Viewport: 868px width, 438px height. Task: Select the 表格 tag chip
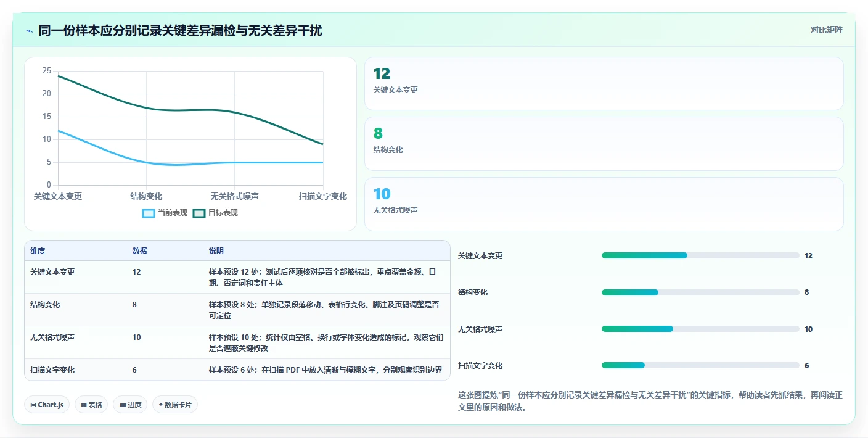[x=91, y=405]
